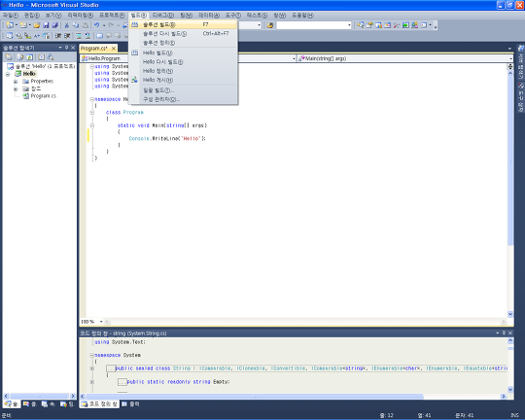Screen dimensions: 525x420
Task: Open Properties Window toolbar icon
Action: point(369,25)
